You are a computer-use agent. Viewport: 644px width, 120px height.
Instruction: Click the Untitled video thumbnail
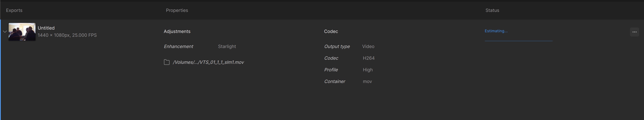[22, 32]
